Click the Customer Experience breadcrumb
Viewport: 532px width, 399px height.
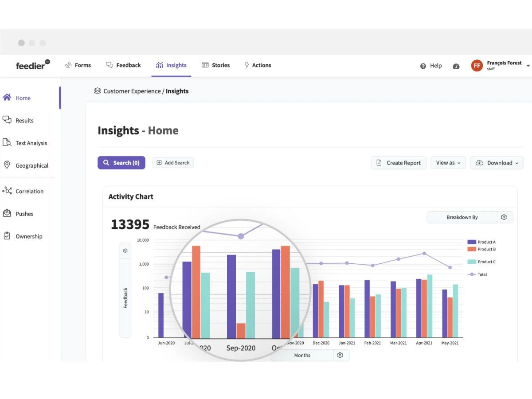point(132,91)
